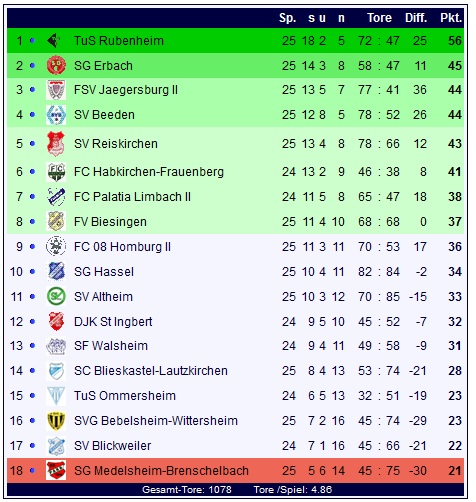The width and height of the screenshot is (476, 502).
Task: Click the SVG Bebelsheim-Wittersheim yellow-black crest
Action: pyautogui.click(x=56, y=421)
